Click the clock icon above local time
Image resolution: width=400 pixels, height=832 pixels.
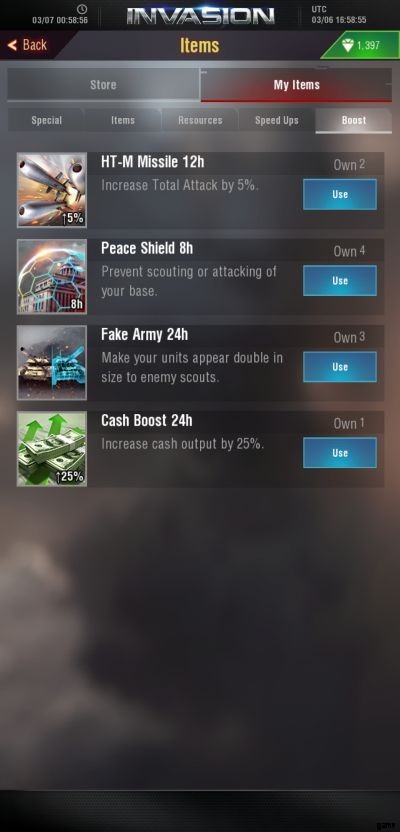point(82,9)
